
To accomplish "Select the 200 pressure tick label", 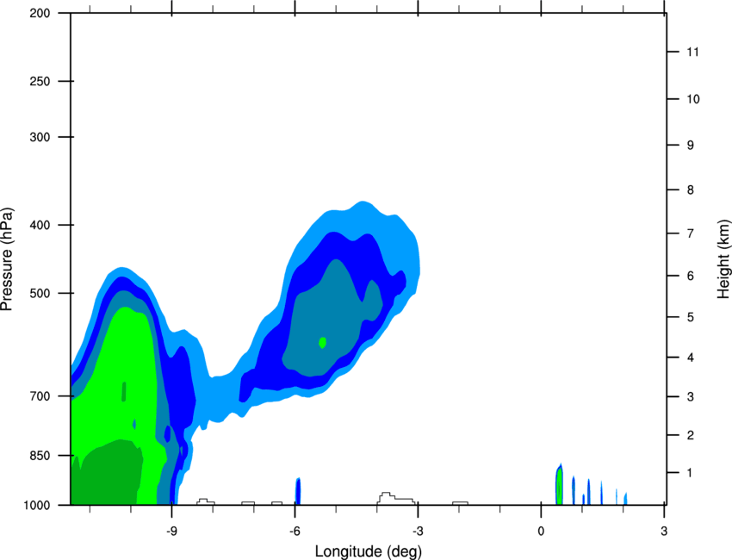I will (40, 13).
